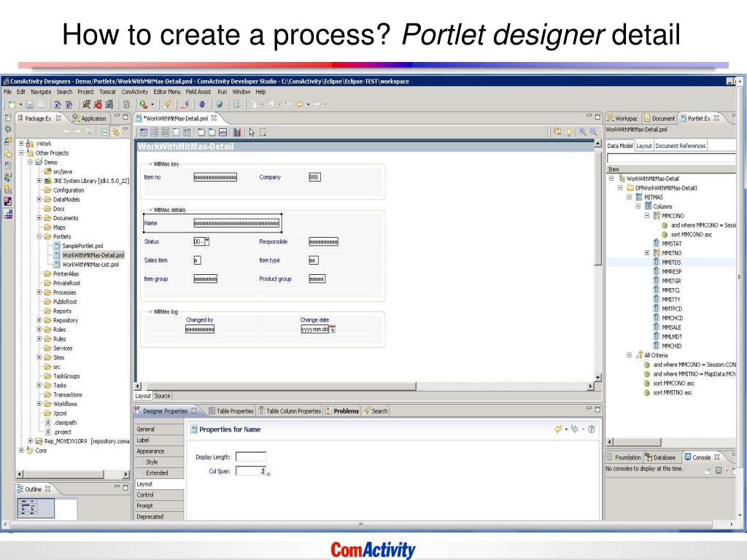Open the Tomcat menu

[108, 92]
